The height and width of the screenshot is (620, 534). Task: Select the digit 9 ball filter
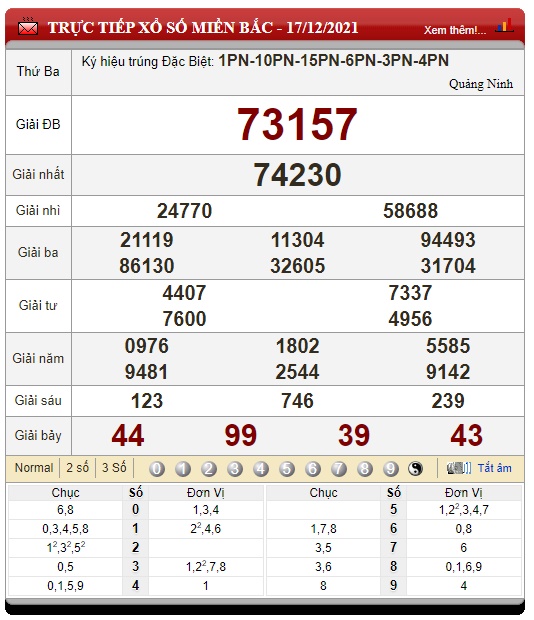coord(391,469)
